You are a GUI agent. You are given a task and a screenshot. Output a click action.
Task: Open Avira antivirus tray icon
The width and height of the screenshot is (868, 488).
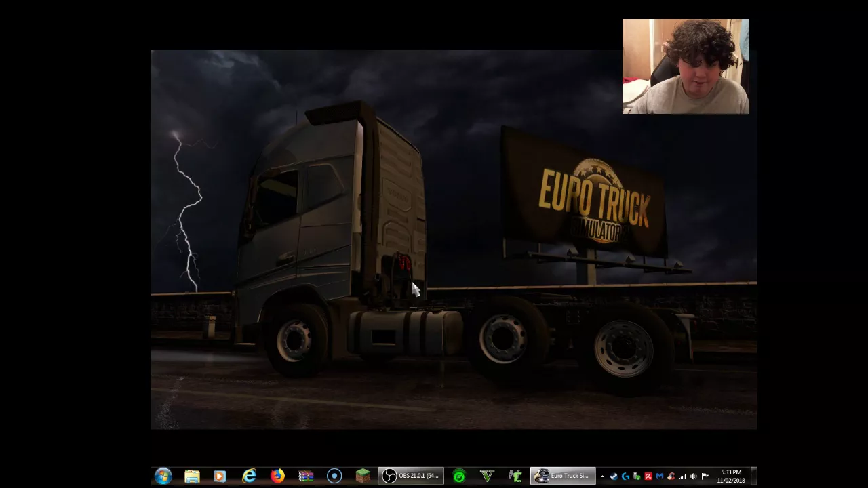coord(648,476)
